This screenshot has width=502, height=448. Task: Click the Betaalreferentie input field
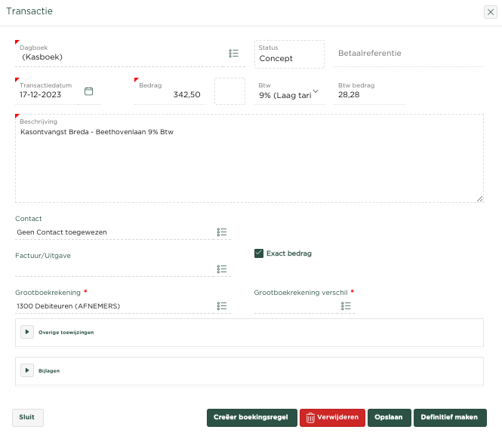pos(408,54)
